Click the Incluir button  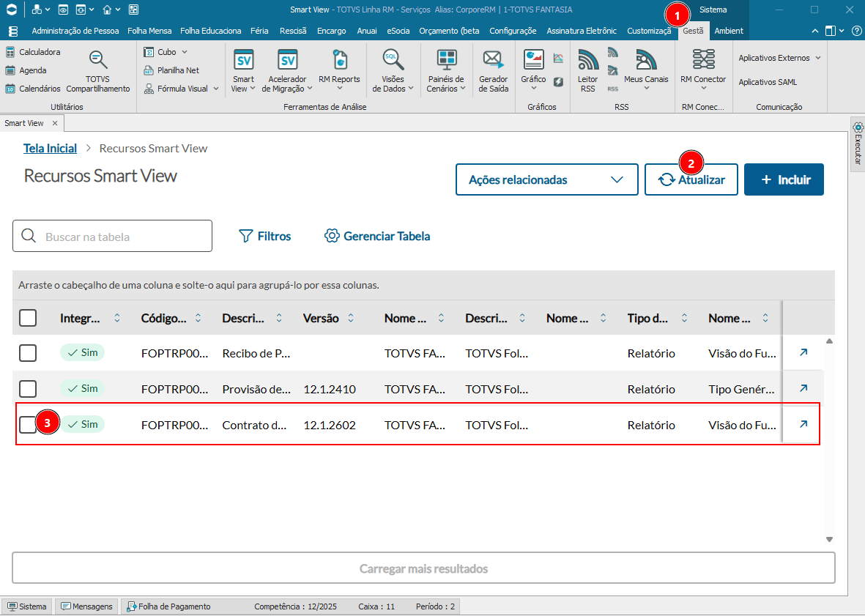[x=784, y=179]
